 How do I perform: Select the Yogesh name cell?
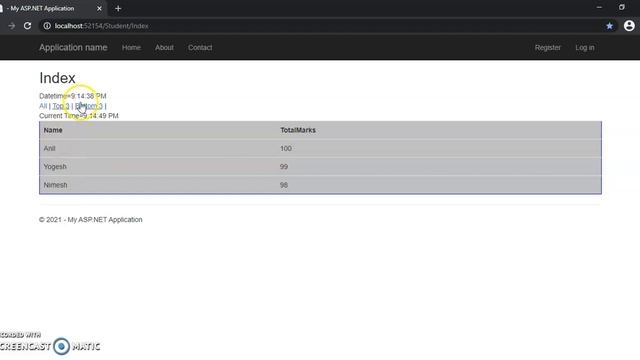(55, 167)
